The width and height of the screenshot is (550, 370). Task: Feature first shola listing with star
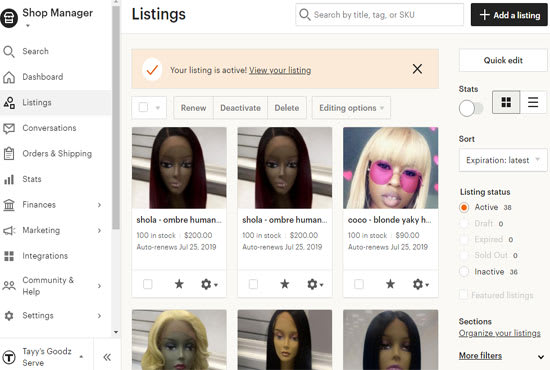point(179,284)
